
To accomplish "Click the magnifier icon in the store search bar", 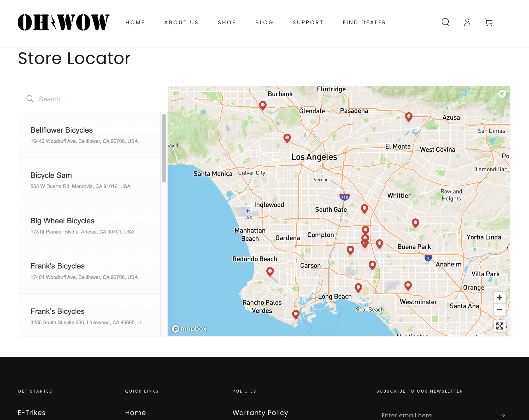I will [x=30, y=99].
